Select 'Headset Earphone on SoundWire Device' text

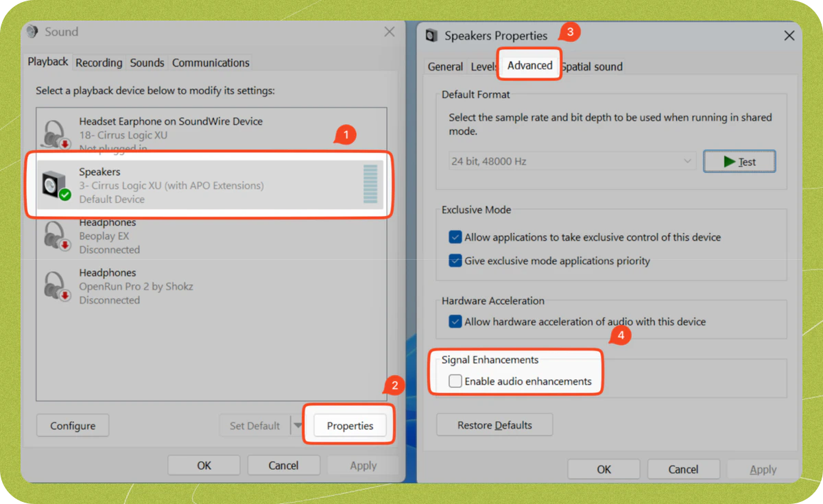coord(171,121)
